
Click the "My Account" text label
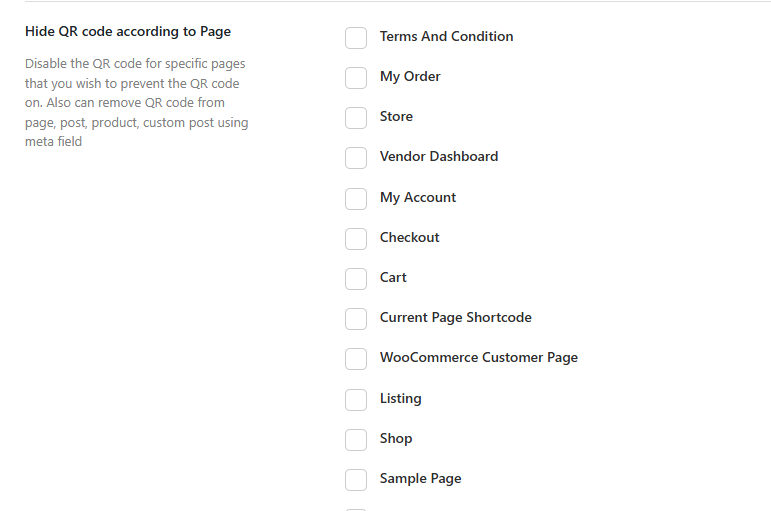(x=417, y=198)
